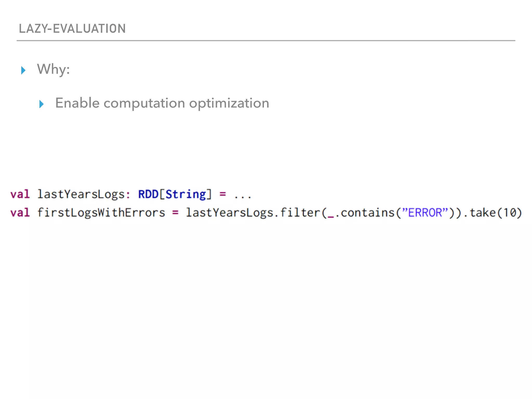Click the 'val' keyword before firstLogsWithErrors
This screenshot has height=399, width=532.
point(20,213)
